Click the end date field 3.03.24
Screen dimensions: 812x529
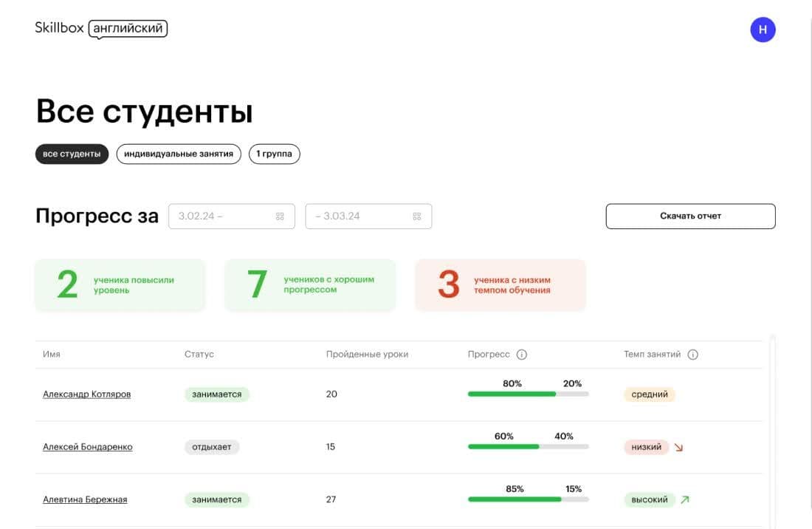(x=358, y=216)
